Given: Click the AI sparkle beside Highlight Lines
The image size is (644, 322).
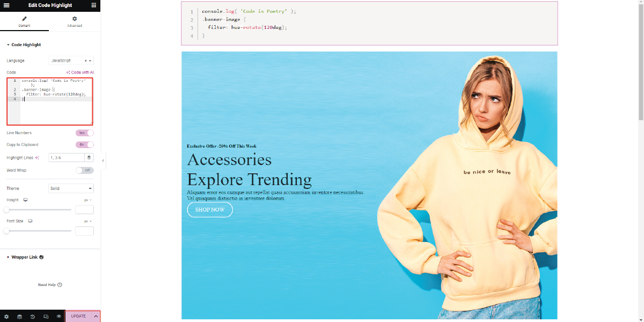Looking at the screenshot, I should 37,158.
